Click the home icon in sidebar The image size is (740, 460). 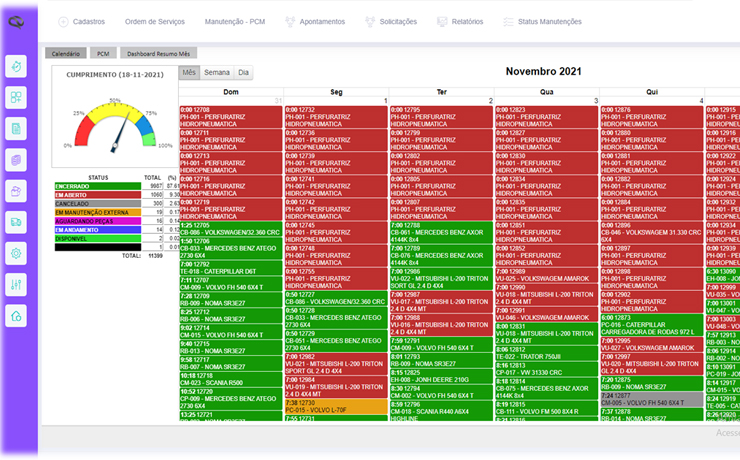pos(17,315)
